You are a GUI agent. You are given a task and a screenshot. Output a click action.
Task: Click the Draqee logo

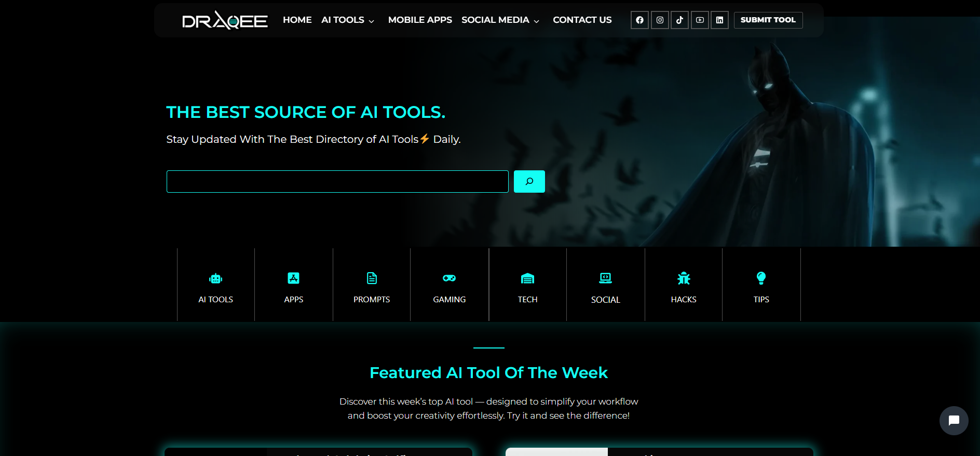click(225, 21)
